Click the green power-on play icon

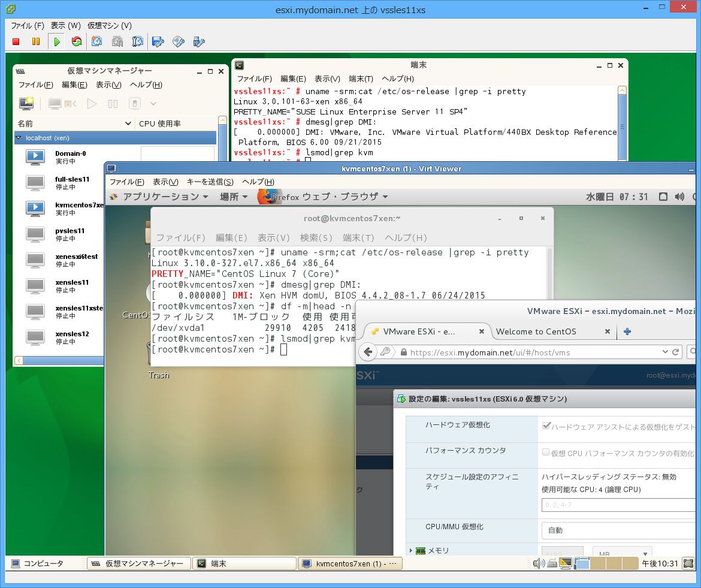pos(57,41)
